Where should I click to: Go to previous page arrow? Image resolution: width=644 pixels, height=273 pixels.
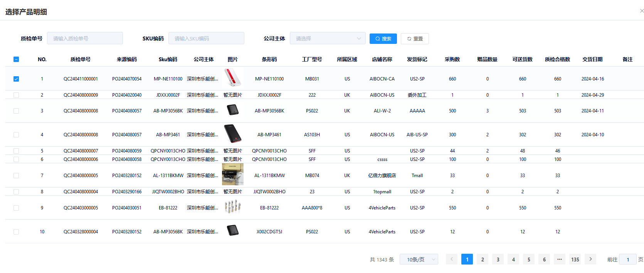click(x=452, y=259)
